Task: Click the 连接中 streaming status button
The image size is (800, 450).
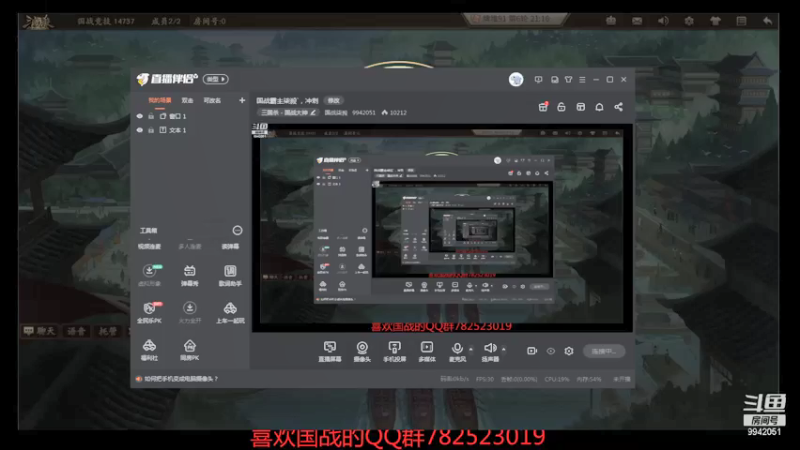Action: (604, 351)
